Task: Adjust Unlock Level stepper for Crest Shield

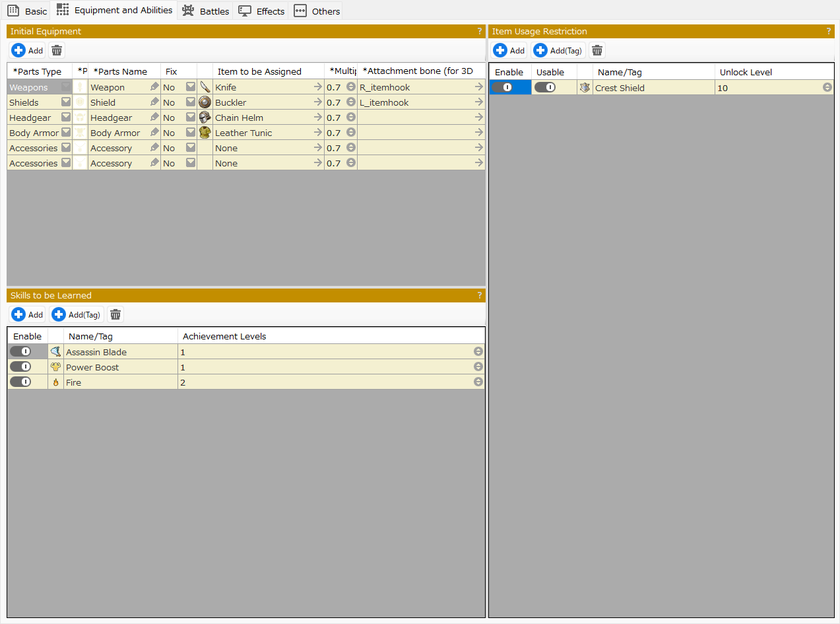Action: (x=827, y=88)
